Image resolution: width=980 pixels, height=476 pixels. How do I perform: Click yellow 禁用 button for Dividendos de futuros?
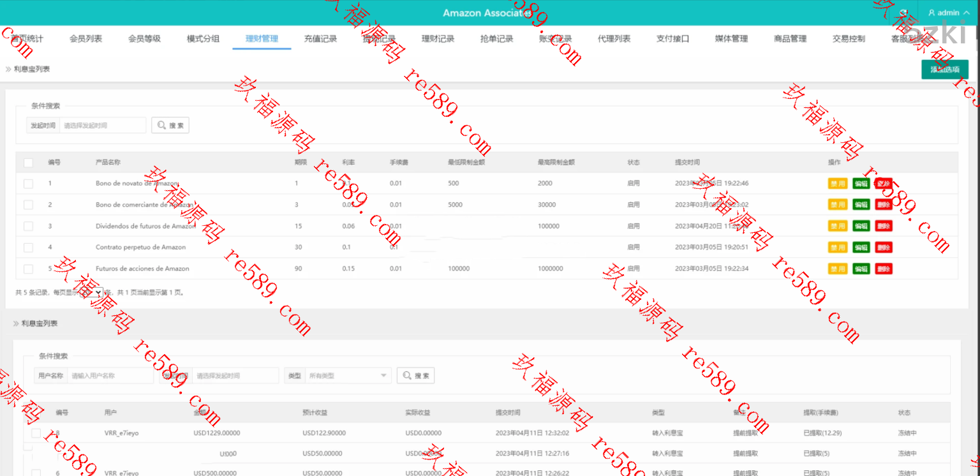[838, 227]
